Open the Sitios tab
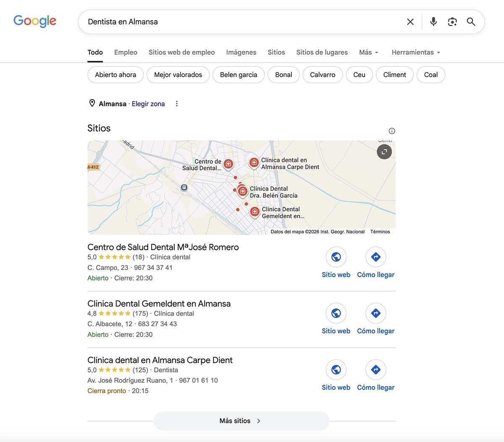 [276, 52]
